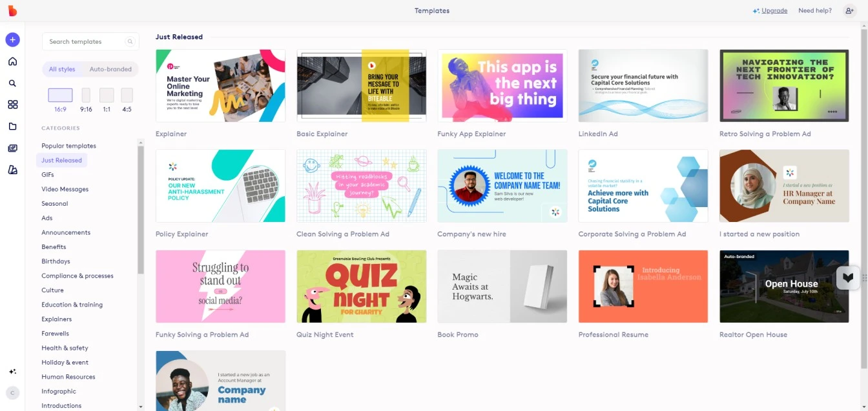Image resolution: width=868 pixels, height=411 pixels.
Task: Open the user avatar 'C' menu
Action: (12, 392)
